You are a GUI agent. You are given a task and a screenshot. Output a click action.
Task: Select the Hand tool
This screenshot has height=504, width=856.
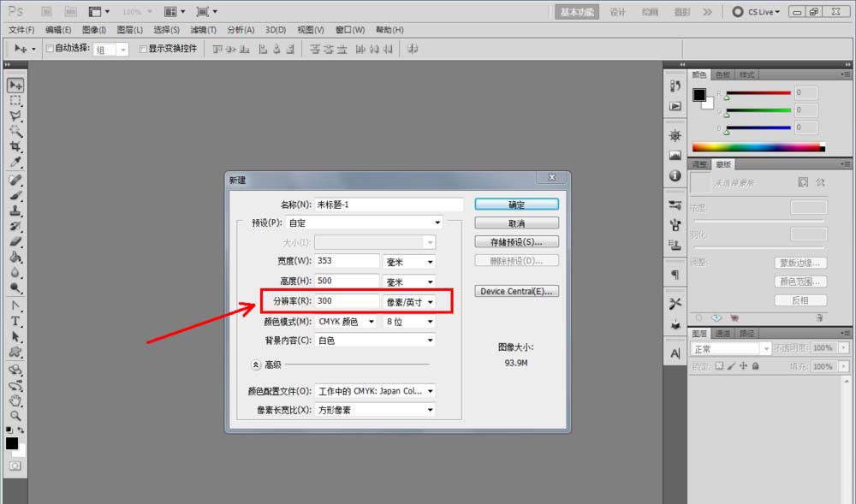pos(15,400)
